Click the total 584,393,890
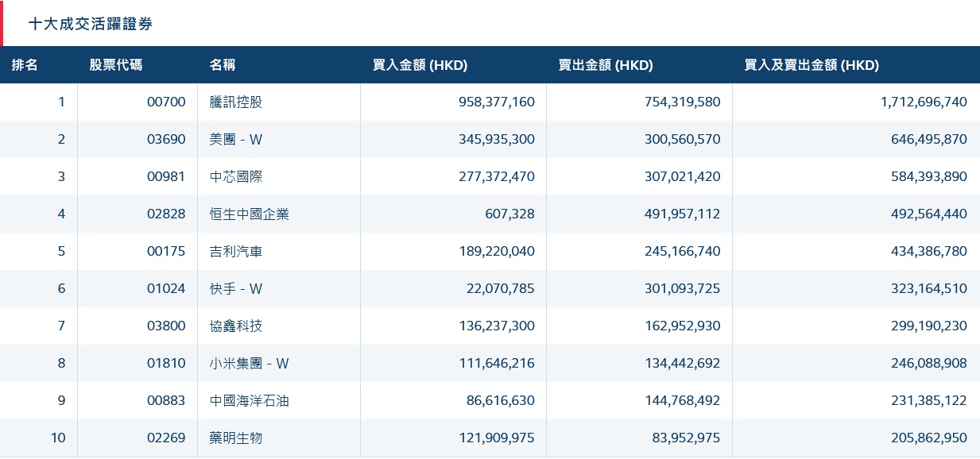Viewport: 980px width, 459px height. (x=929, y=176)
